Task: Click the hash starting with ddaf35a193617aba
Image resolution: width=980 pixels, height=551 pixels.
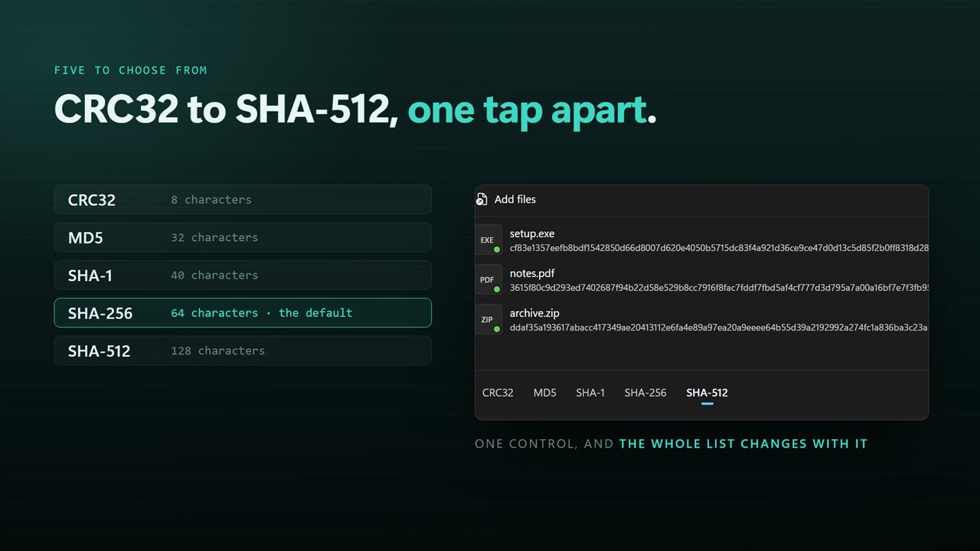Action: [x=719, y=328]
